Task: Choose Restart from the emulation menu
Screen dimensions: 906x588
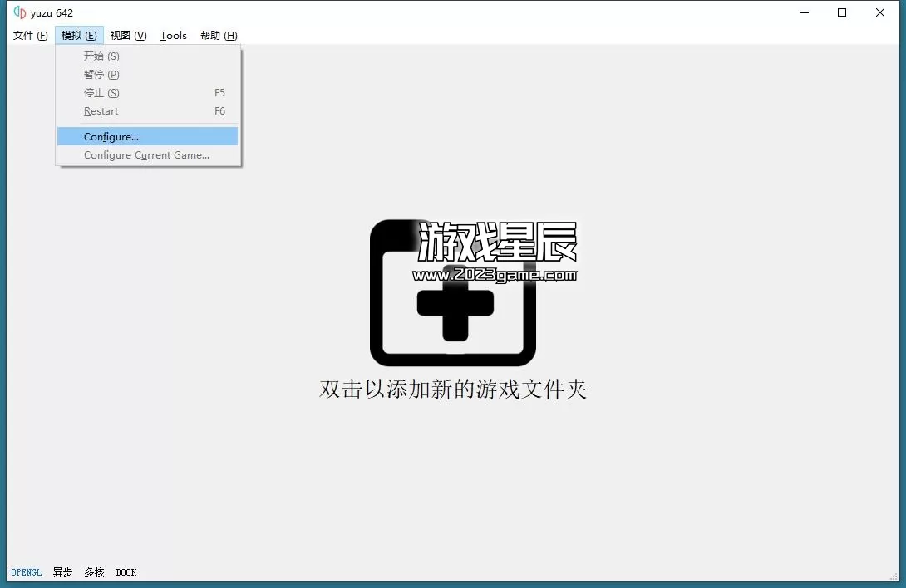Action: click(x=101, y=111)
